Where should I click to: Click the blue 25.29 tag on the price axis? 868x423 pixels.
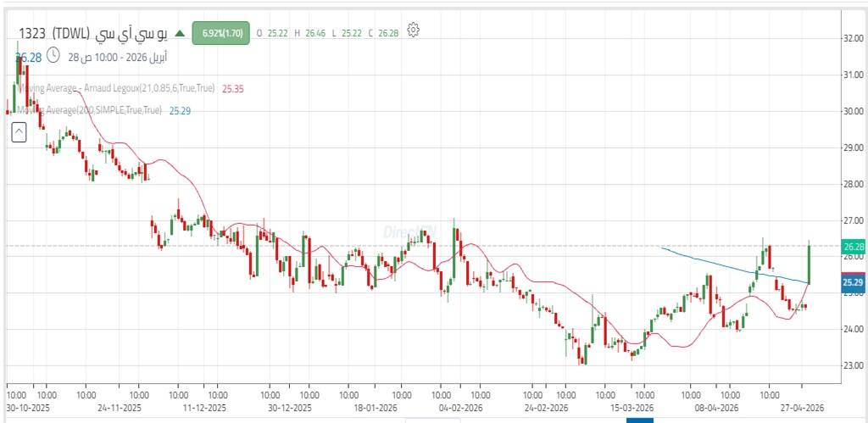[x=852, y=282]
